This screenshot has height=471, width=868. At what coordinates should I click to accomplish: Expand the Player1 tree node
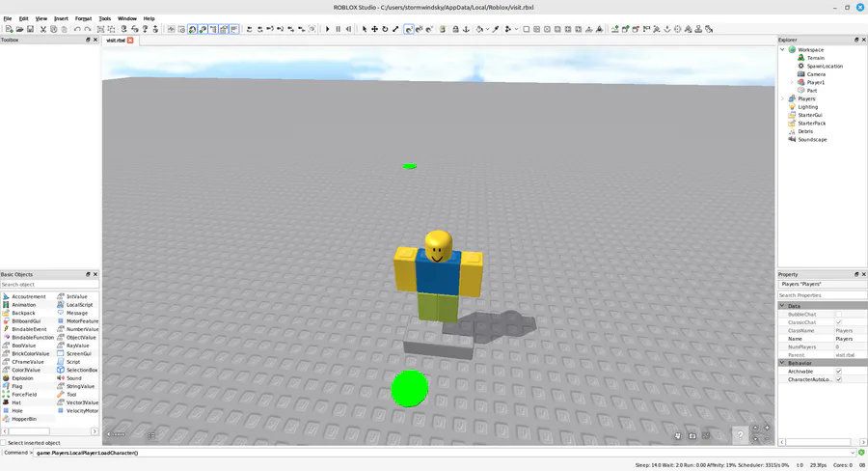tap(792, 83)
